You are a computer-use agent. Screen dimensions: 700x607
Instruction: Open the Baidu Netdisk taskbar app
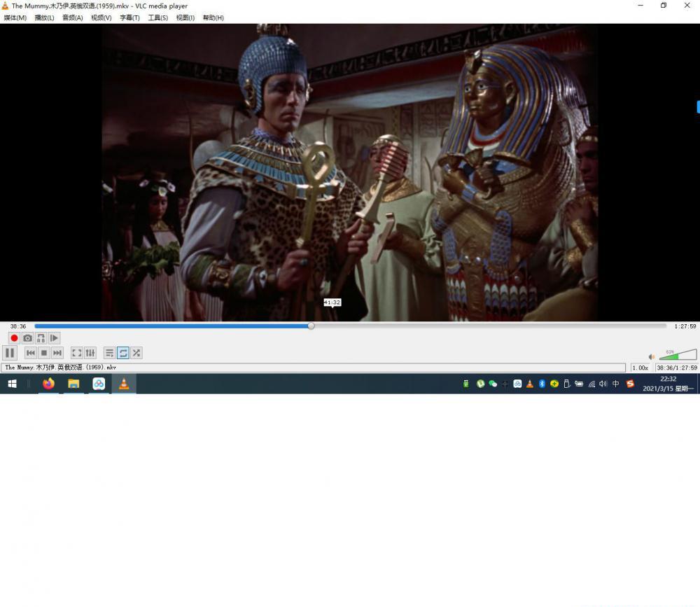click(99, 384)
